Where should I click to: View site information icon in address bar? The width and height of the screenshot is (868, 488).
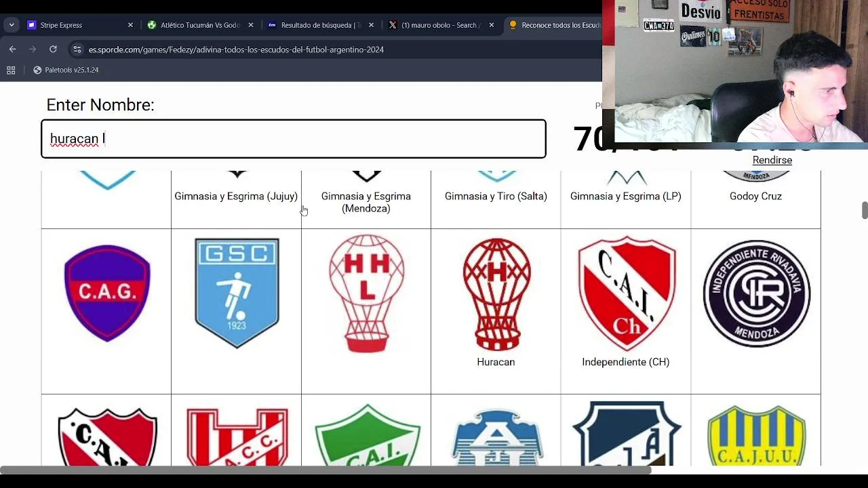pyautogui.click(x=77, y=49)
